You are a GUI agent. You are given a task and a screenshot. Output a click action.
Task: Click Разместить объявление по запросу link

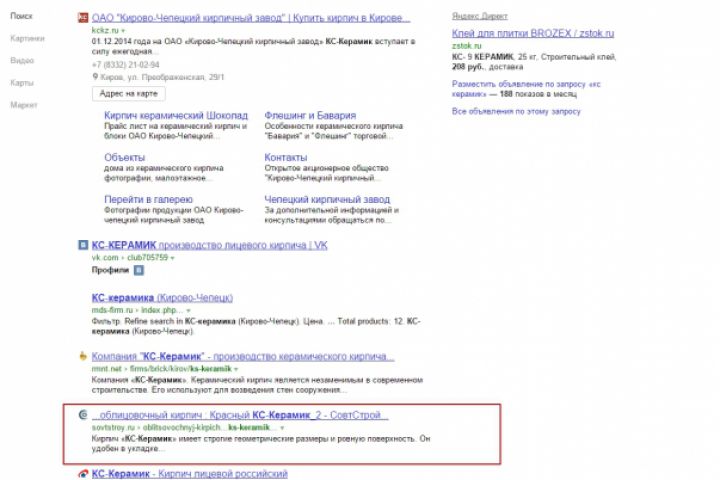pyautogui.click(x=526, y=89)
